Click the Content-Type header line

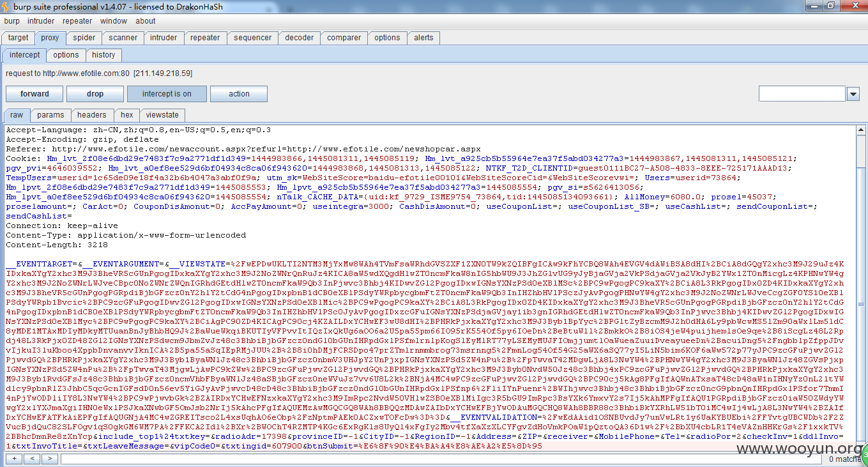click(x=126, y=235)
